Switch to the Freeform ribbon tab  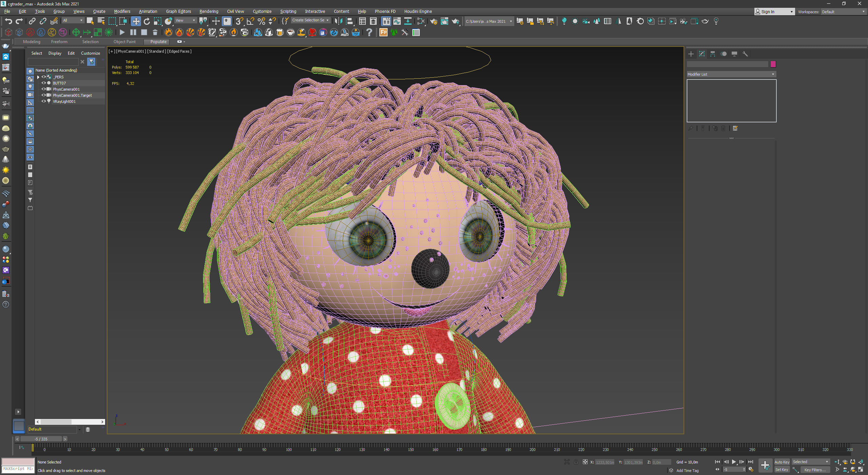tap(59, 42)
